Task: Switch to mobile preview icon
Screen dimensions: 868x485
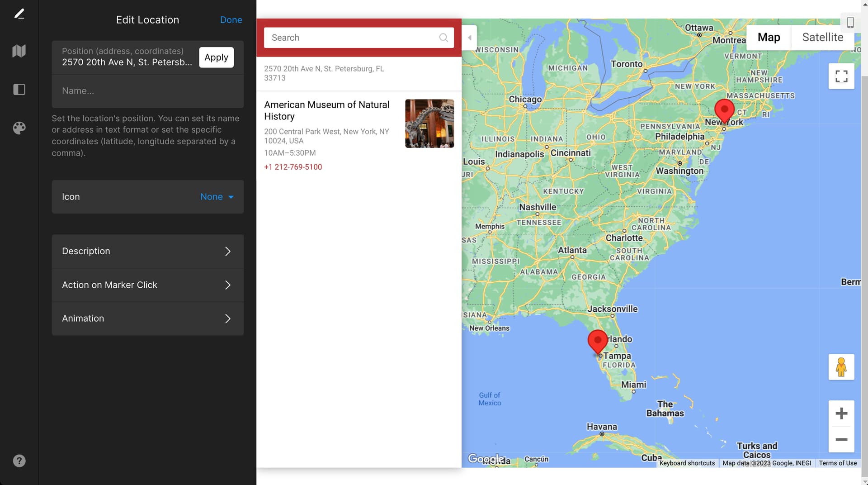Action: [x=850, y=22]
